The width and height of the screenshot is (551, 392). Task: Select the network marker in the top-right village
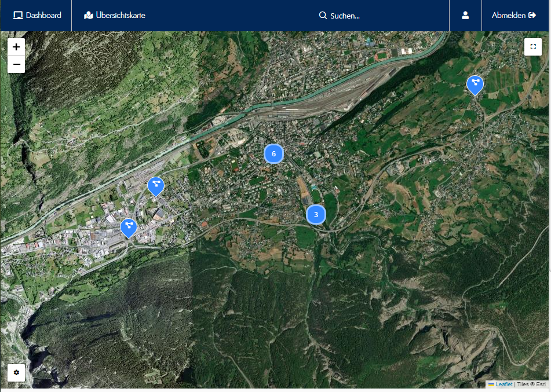[x=475, y=84]
